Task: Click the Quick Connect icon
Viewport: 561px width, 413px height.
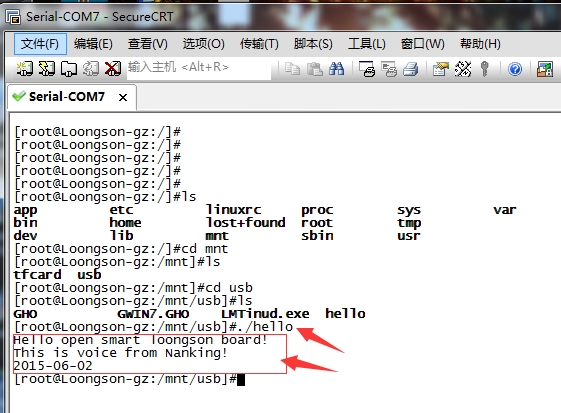Action: tap(47, 68)
